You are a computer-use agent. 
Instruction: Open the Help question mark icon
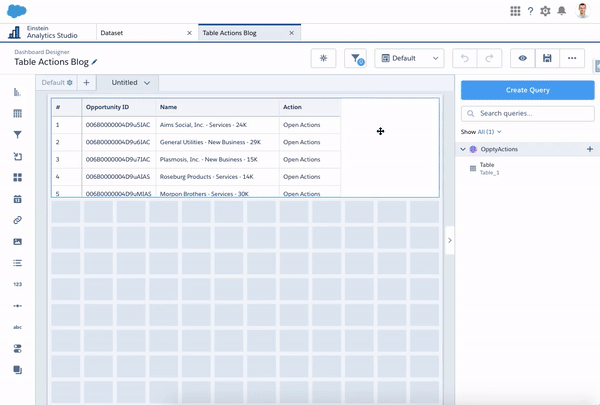(x=530, y=11)
